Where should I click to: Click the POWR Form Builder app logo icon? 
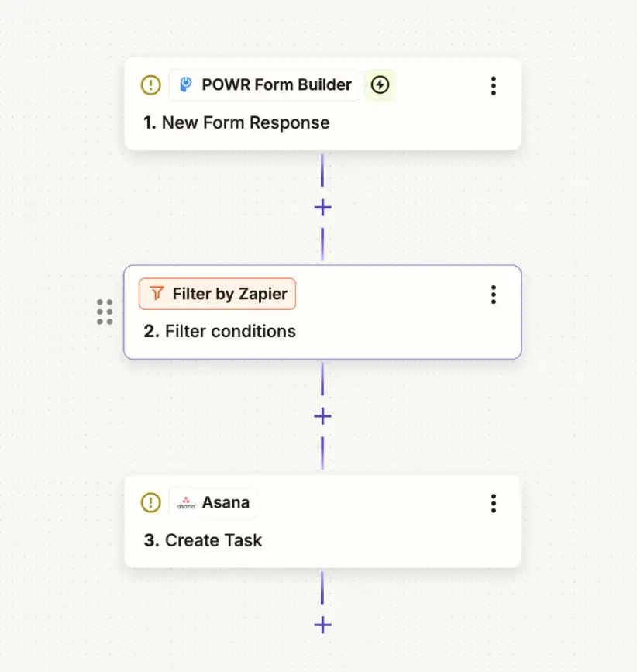pos(185,84)
